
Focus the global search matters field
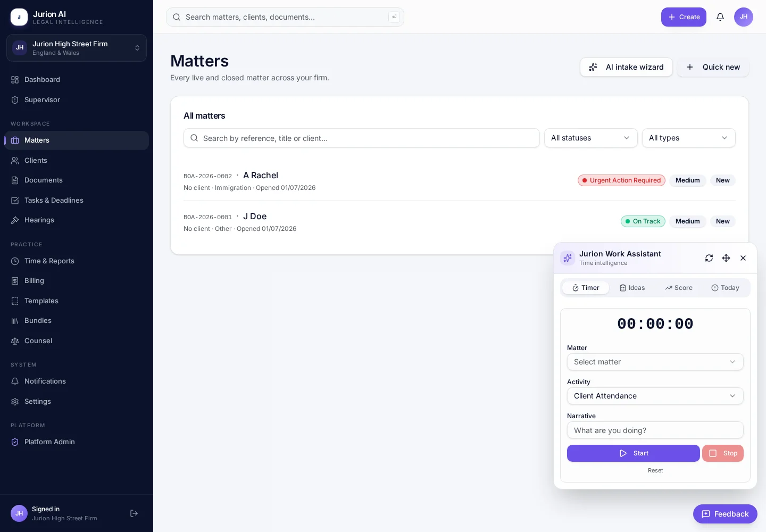[x=285, y=17]
